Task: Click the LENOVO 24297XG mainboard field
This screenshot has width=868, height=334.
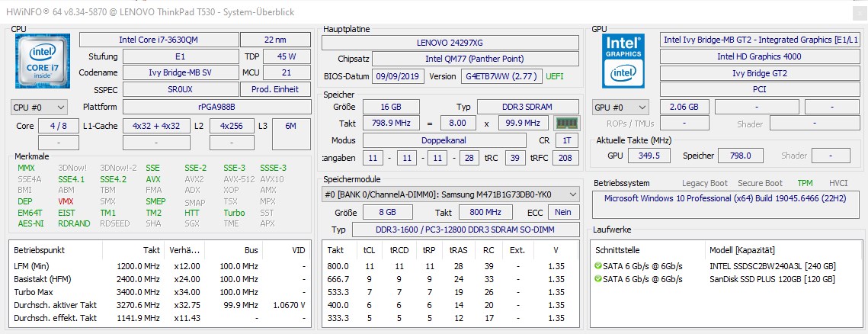Action: pyautogui.click(x=450, y=43)
